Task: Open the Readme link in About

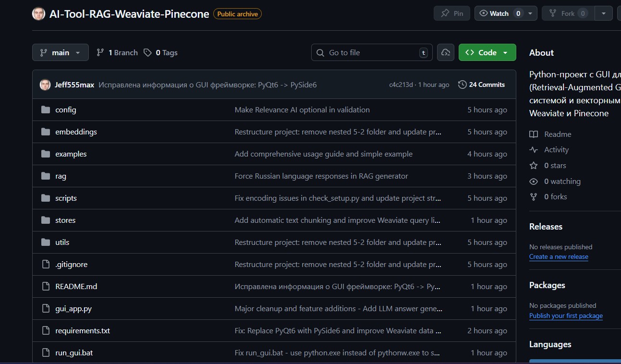Action: [x=557, y=134]
